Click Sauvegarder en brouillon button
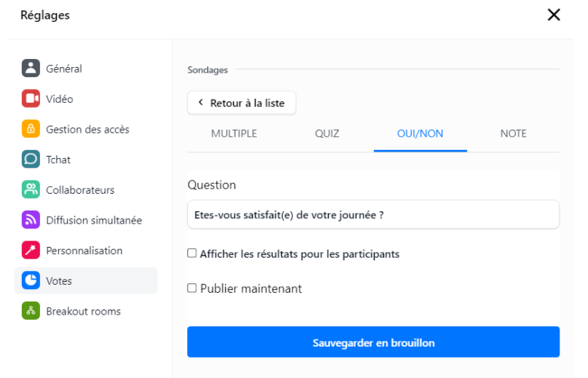 (374, 342)
